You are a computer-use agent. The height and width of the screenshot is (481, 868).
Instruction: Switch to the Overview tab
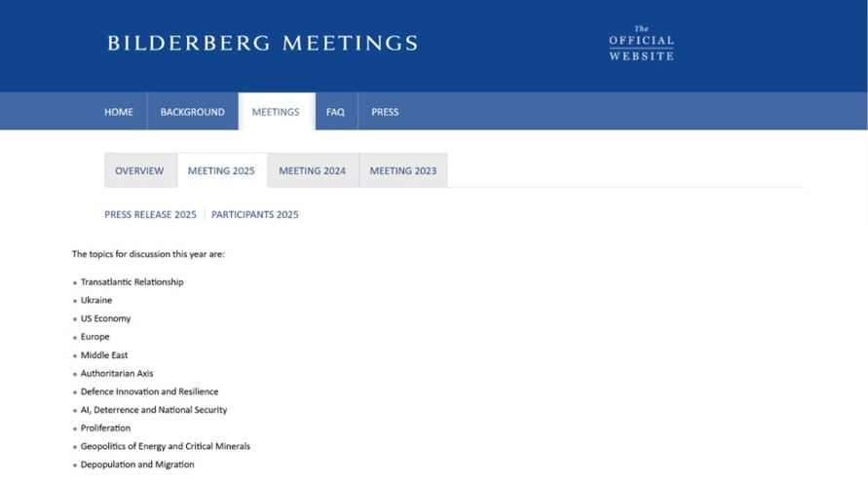[x=139, y=171]
